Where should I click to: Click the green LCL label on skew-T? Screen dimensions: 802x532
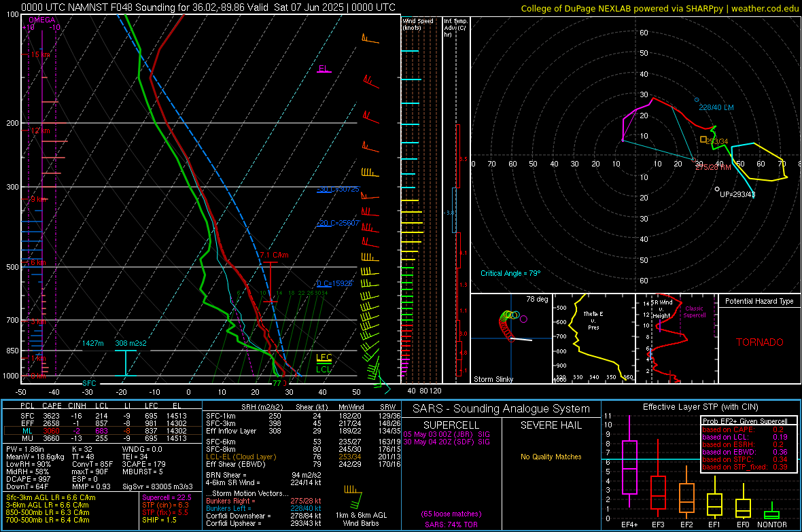point(324,369)
